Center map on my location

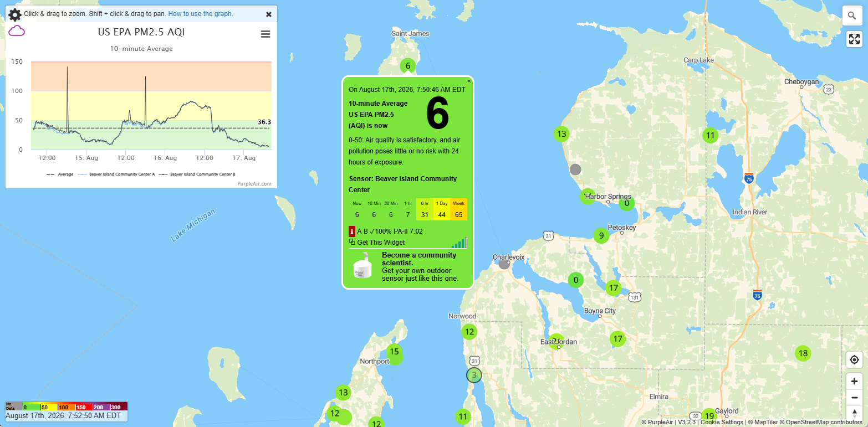click(854, 360)
